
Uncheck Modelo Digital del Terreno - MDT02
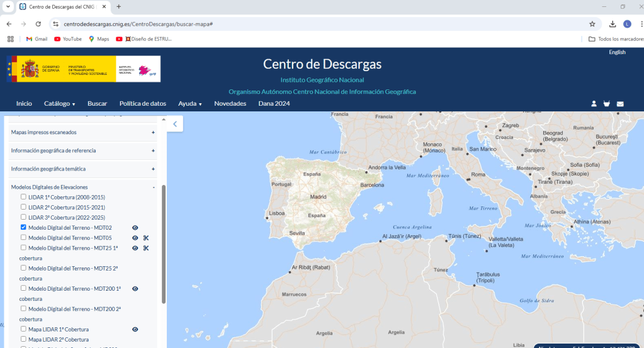(x=23, y=227)
